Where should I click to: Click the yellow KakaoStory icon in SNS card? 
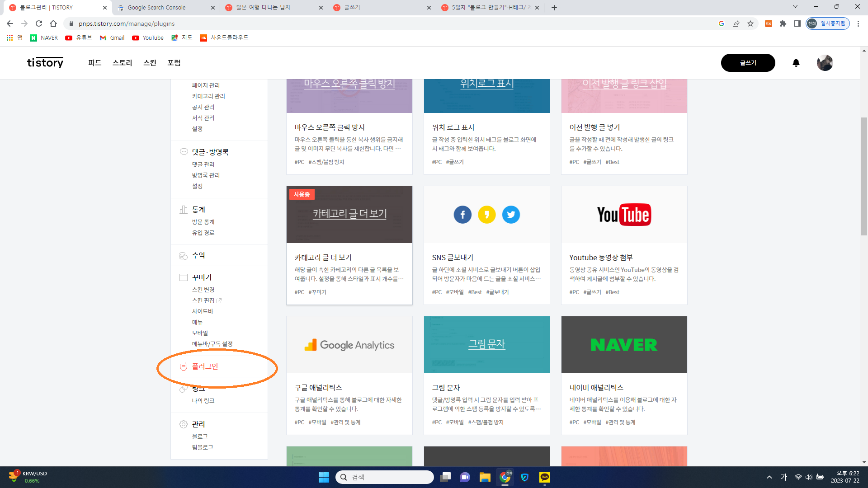[487, 215]
